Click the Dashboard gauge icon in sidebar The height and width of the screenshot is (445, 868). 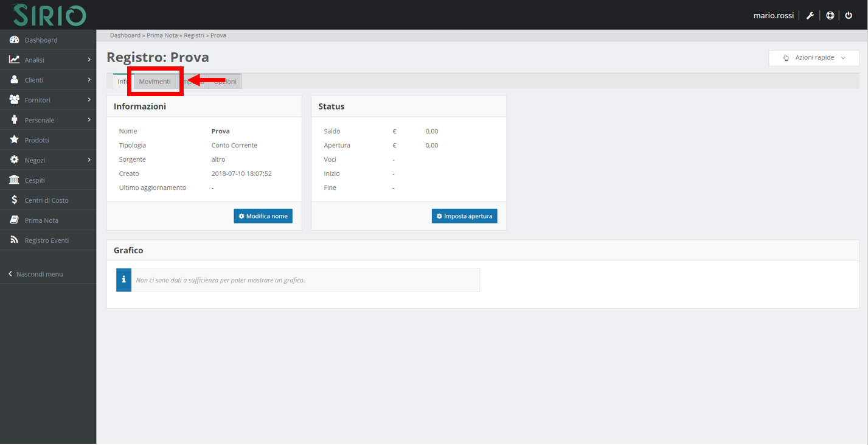[x=14, y=40]
